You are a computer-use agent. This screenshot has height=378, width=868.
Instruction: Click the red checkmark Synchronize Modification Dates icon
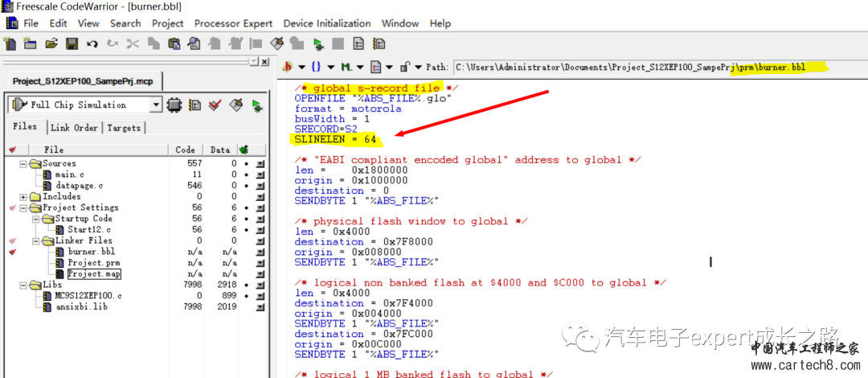pos(215,105)
